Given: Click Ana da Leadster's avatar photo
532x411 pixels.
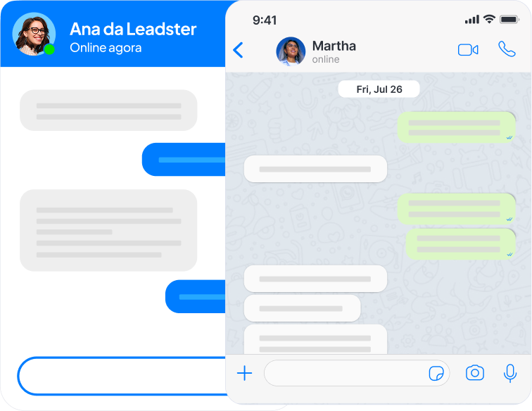Looking at the screenshot, I should (x=34, y=34).
